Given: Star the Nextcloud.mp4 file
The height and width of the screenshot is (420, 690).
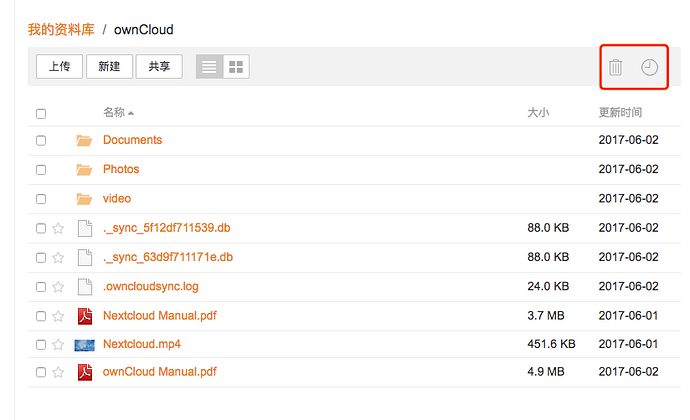Looking at the screenshot, I should point(58,345).
